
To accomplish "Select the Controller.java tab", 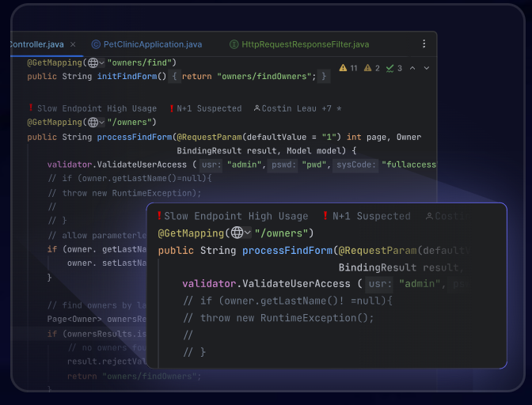I will pyautogui.click(x=36, y=44).
